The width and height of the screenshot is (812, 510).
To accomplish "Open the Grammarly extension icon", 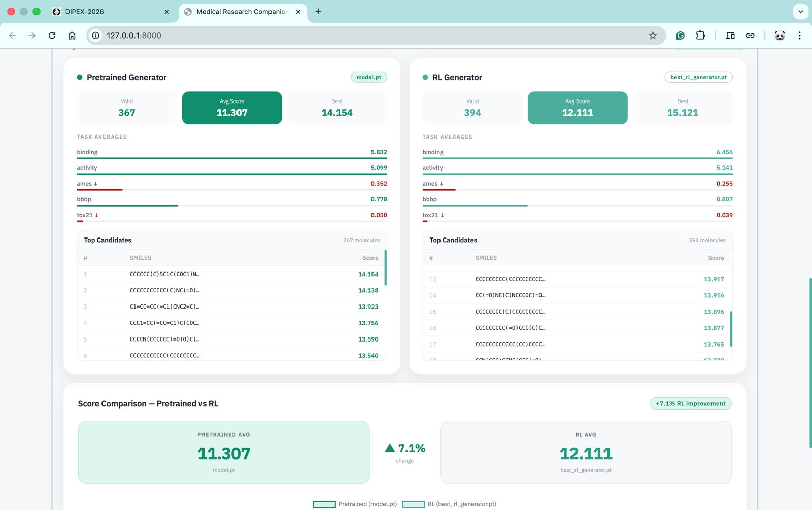I will tap(680, 36).
